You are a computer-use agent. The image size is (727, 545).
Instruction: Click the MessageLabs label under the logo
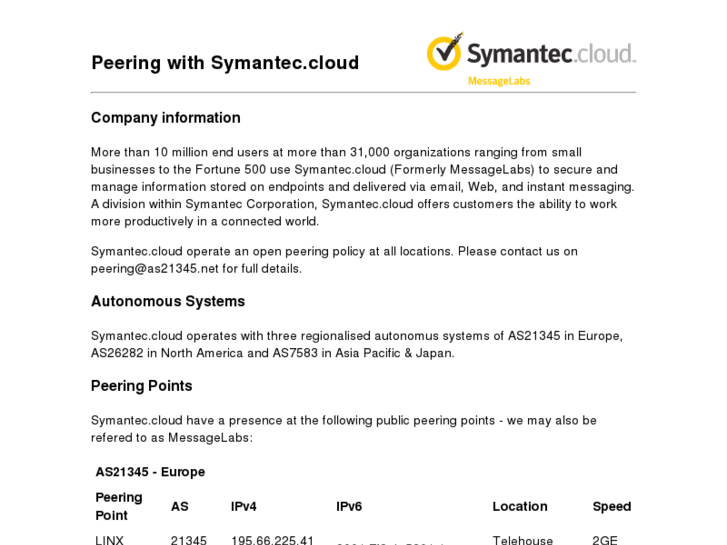(498, 81)
